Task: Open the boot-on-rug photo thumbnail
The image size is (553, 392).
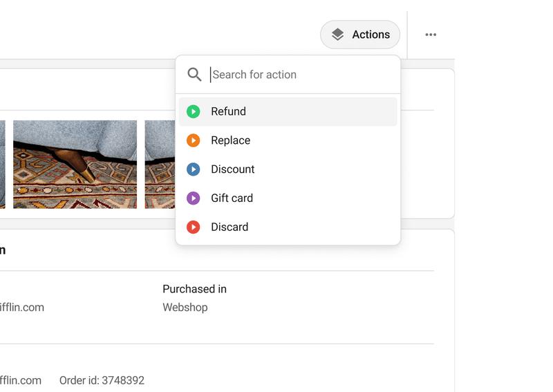Action: click(x=75, y=165)
